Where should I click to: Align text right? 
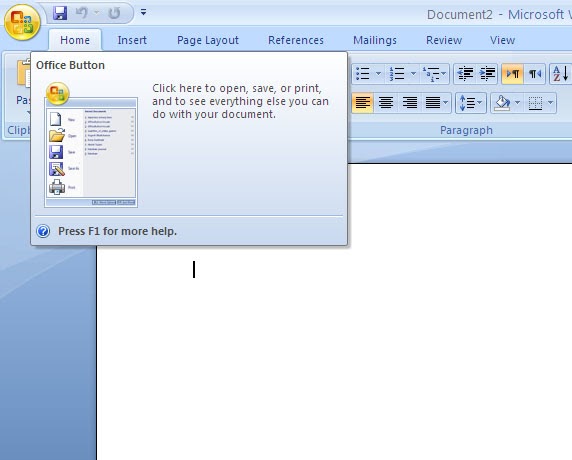(410, 103)
